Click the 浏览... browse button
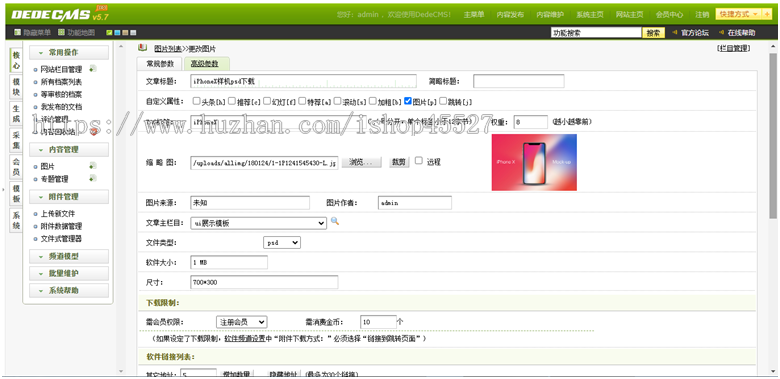780x379 pixels. point(361,162)
